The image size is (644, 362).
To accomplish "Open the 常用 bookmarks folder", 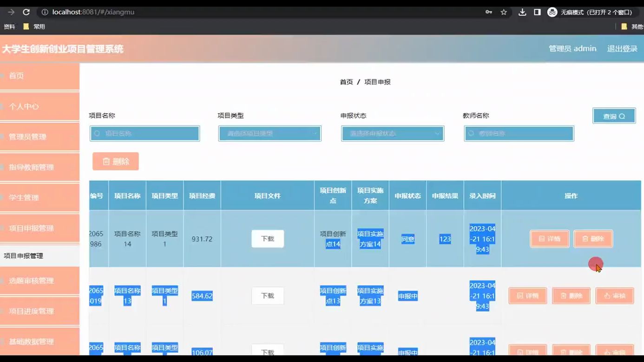I will (34, 26).
